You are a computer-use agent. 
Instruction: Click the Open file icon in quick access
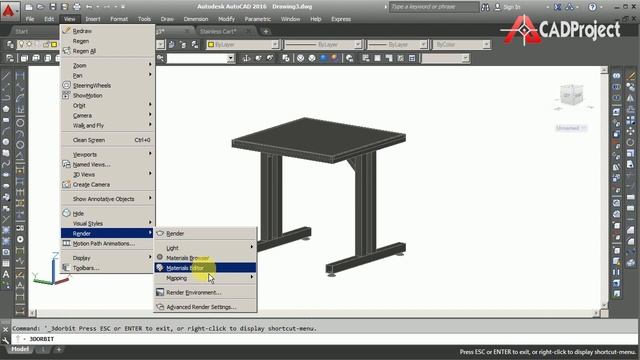click(x=40, y=7)
